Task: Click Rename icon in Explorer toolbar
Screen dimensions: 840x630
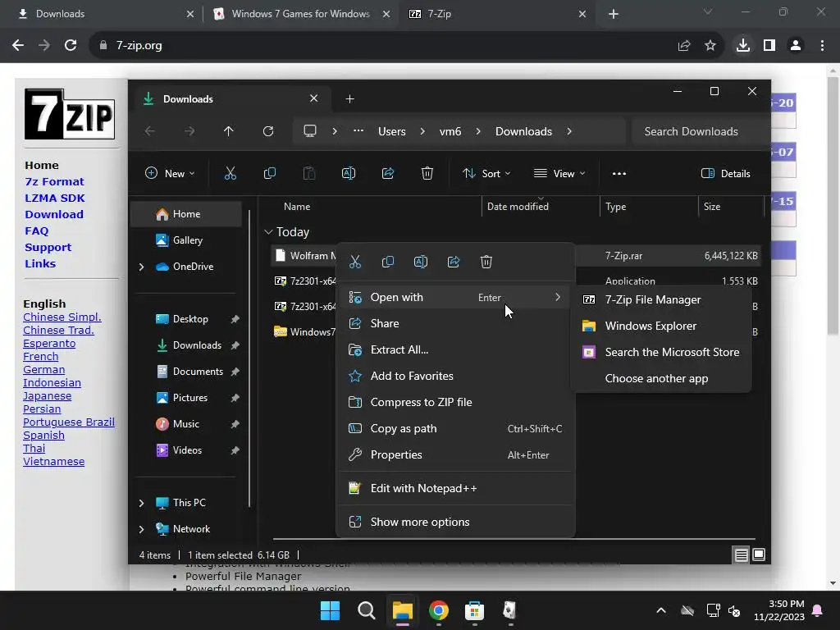Action: pyautogui.click(x=348, y=174)
